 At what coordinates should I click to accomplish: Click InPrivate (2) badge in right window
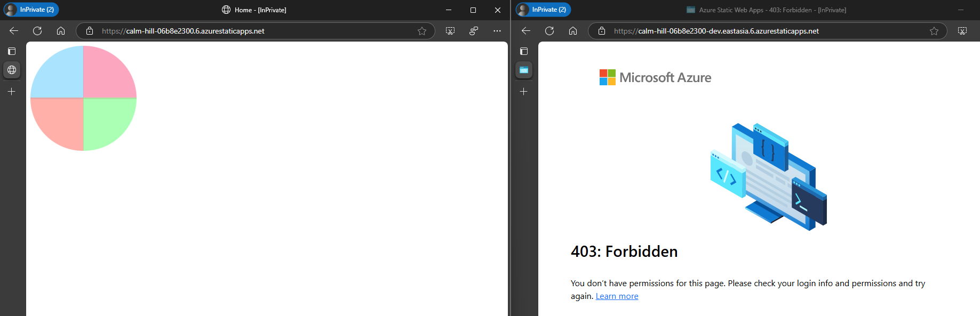(543, 10)
